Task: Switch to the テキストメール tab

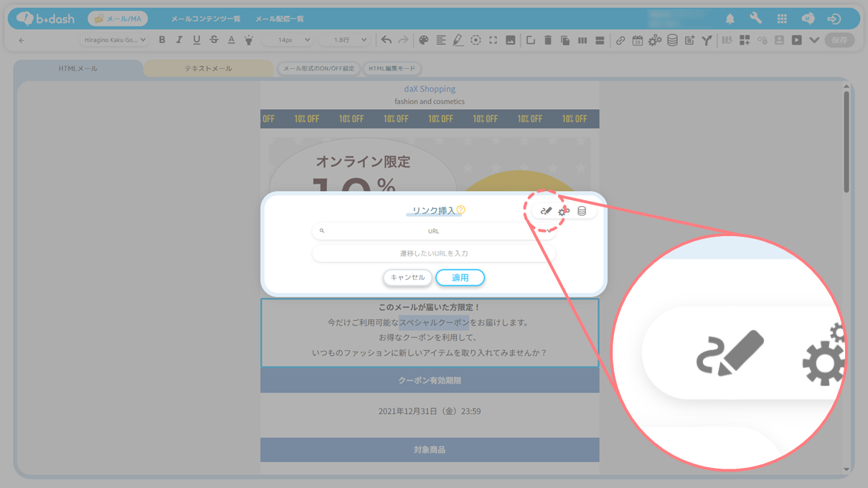Action: [x=208, y=69]
